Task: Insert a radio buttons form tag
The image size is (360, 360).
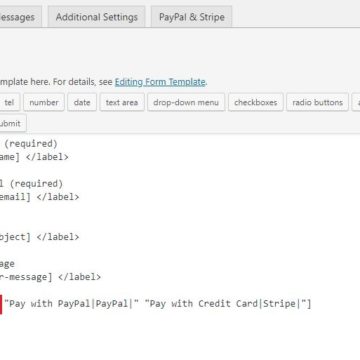Action: click(317, 102)
